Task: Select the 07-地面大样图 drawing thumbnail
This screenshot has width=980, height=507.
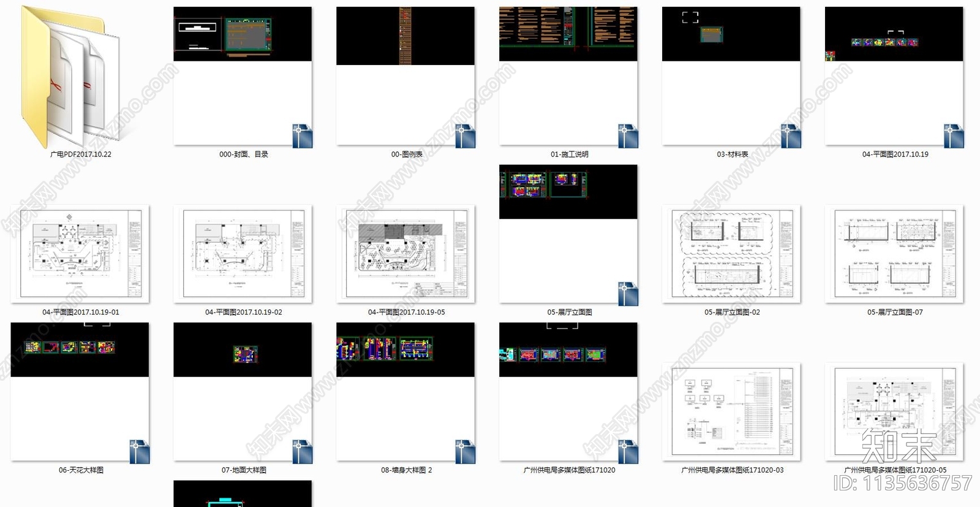Action: coord(243,392)
